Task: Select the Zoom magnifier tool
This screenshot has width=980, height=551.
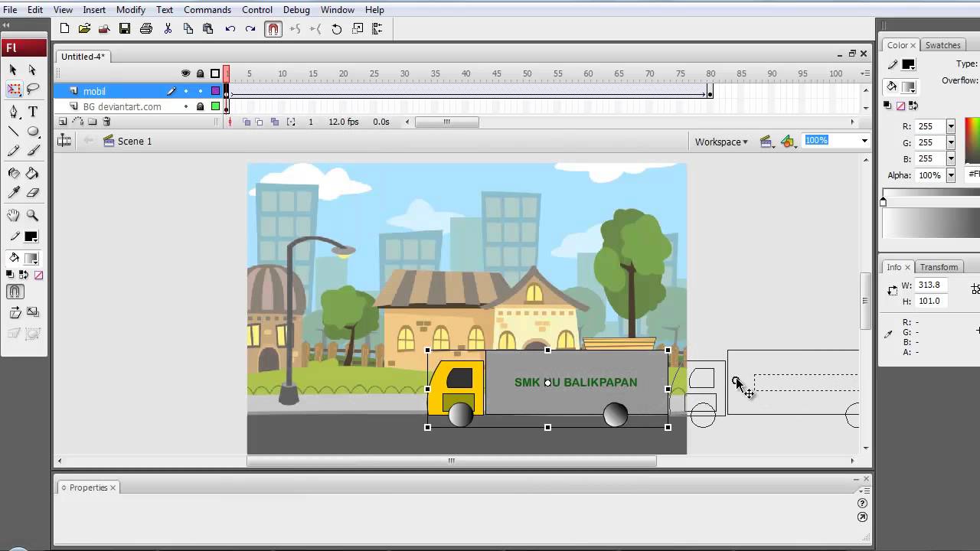Action: [x=32, y=216]
